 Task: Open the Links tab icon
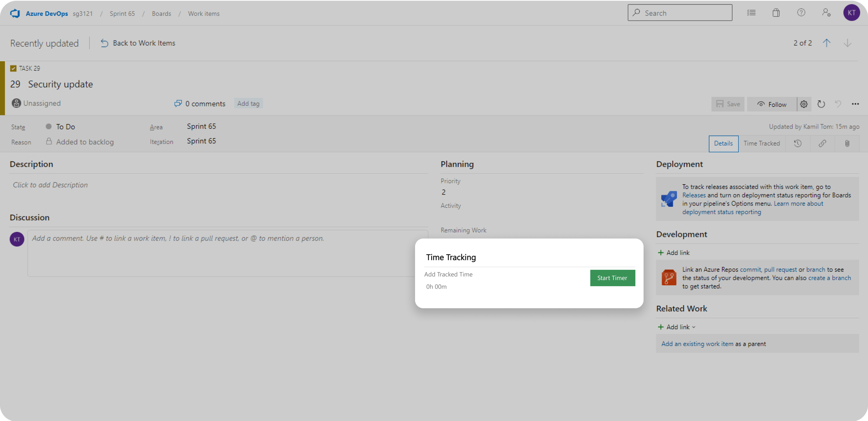point(822,143)
